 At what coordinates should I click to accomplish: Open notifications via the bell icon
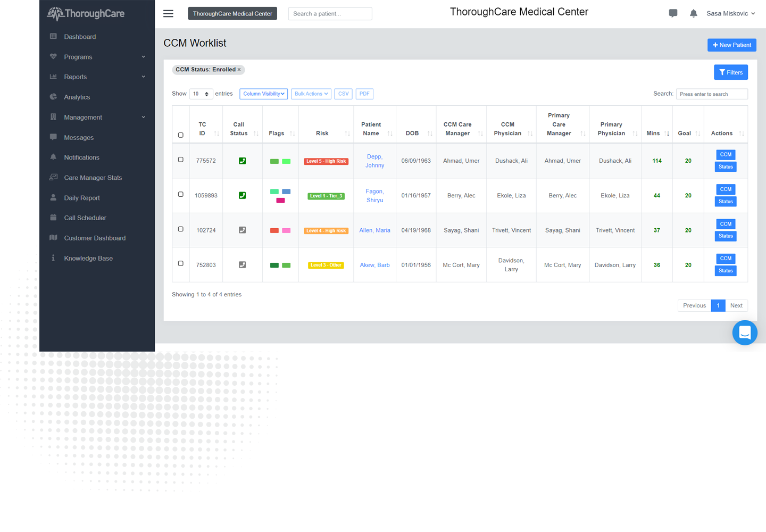tap(694, 13)
